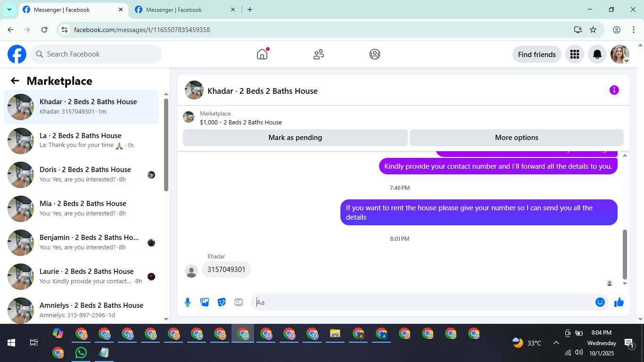This screenshot has height=362, width=644.
Task: Open the notifications bell icon
Action: tap(597, 54)
